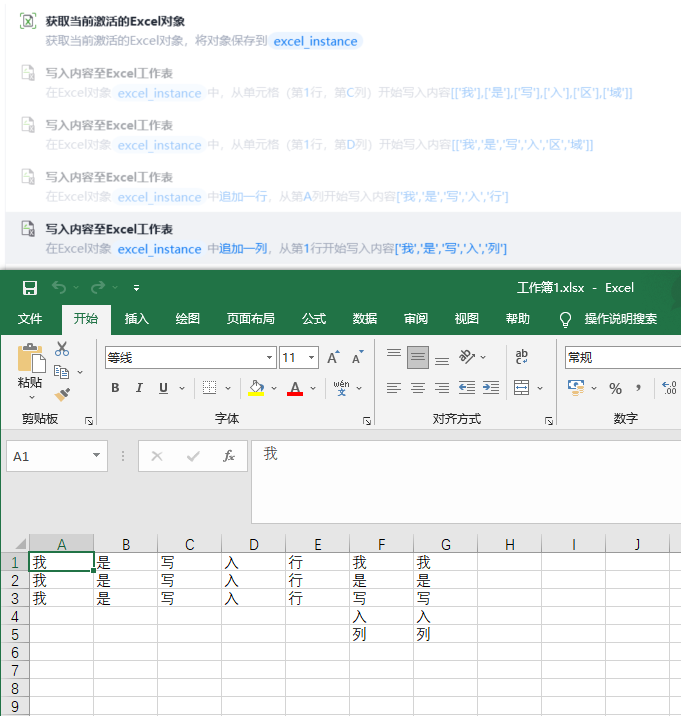
Task: Click the Insert Function fx icon
Action: pos(229,456)
